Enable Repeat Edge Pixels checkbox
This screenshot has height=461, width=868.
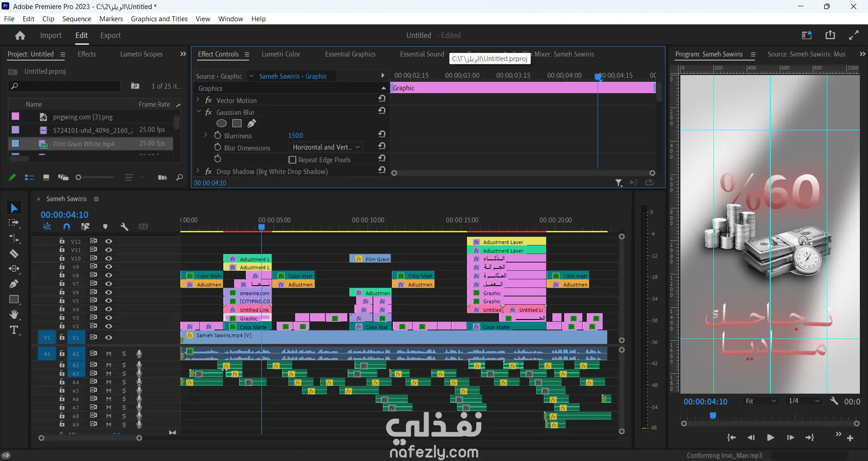tap(292, 160)
